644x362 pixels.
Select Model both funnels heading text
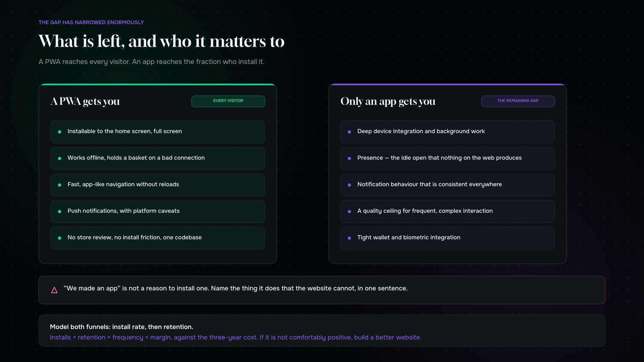pyautogui.click(x=122, y=327)
